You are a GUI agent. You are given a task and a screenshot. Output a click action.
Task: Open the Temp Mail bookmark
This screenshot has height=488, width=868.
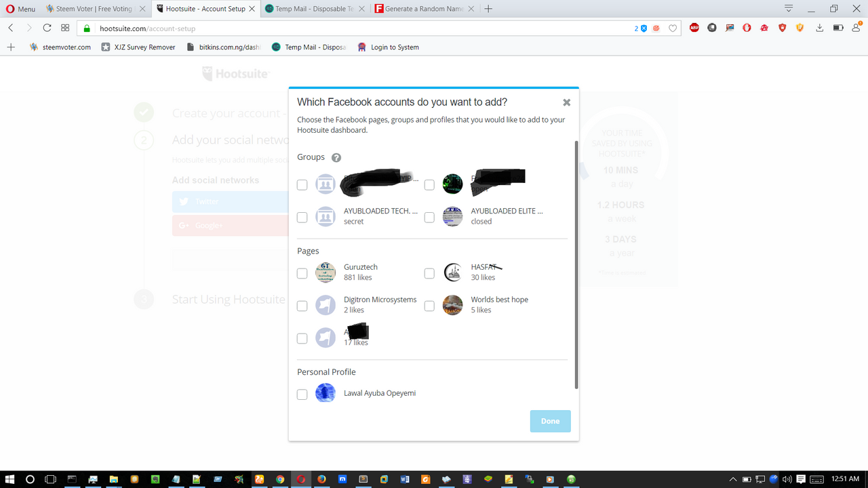click(x=309, y=47)
